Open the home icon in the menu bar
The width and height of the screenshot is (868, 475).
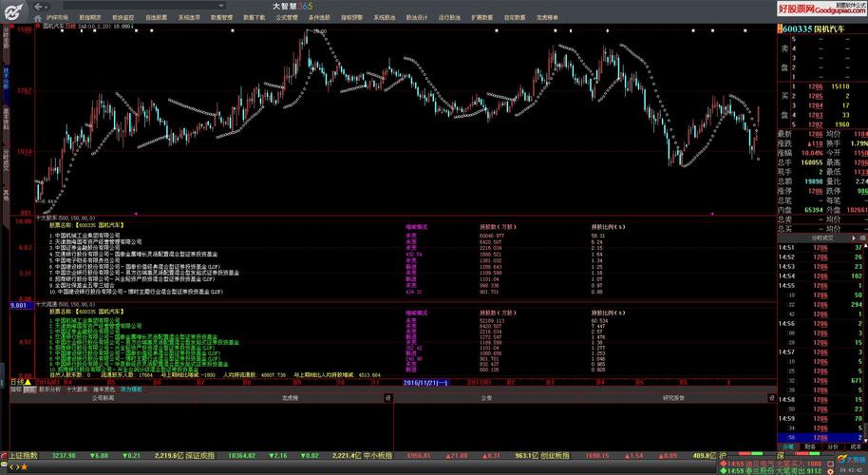[x=38, y=18]
